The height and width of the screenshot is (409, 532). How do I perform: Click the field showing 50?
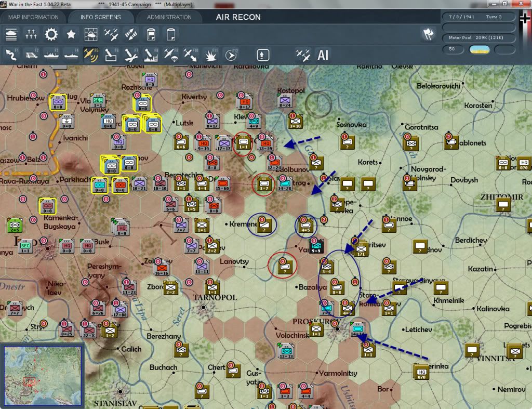coord(453,49)
